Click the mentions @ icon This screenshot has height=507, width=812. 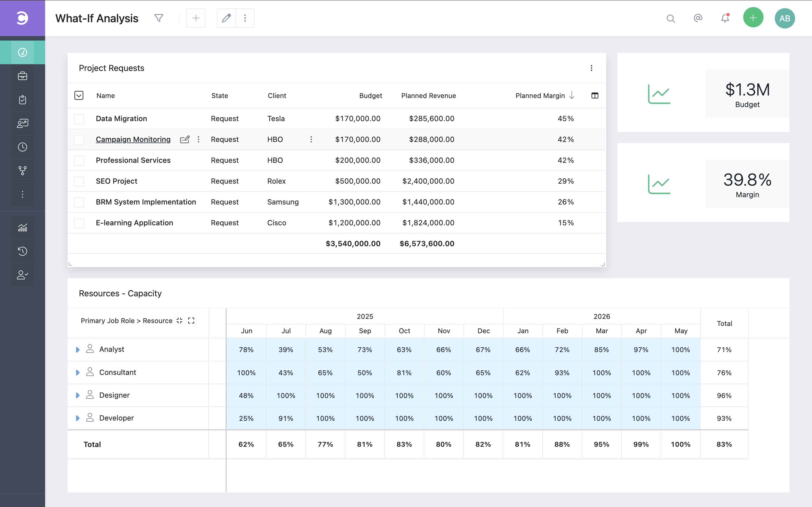coord(698,18)
